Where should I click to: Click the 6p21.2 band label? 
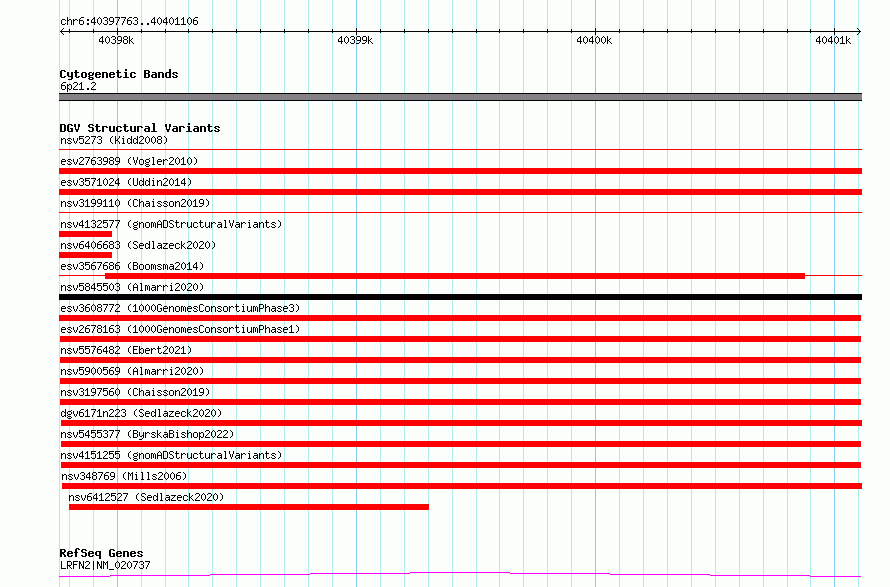[x=78, y=86]
